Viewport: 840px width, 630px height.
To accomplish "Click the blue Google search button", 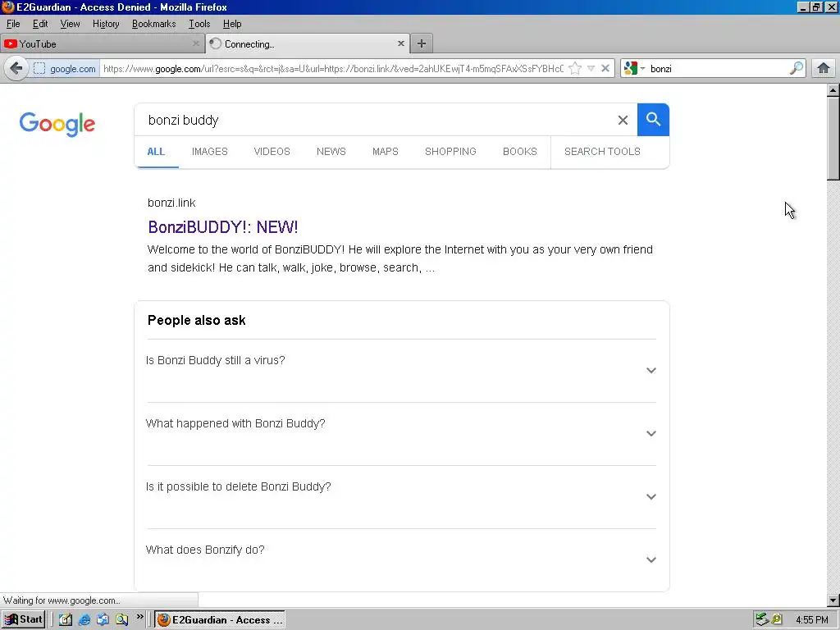I will coord(653,120).
